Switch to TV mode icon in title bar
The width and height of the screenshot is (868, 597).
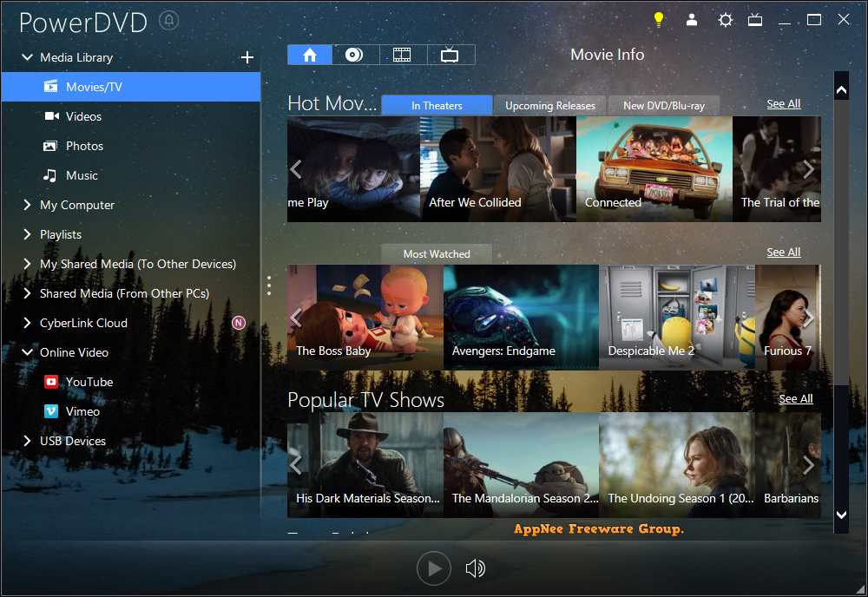[x=755, y=21]
